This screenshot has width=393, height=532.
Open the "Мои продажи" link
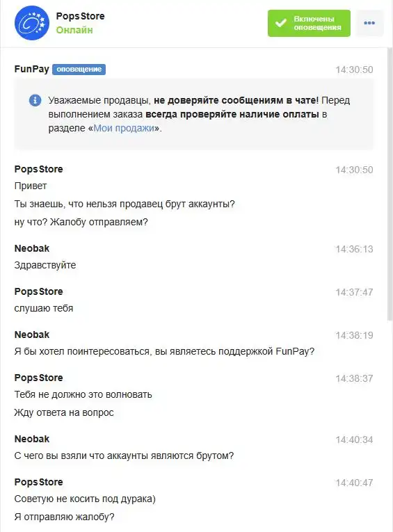[x=124, y=128]
